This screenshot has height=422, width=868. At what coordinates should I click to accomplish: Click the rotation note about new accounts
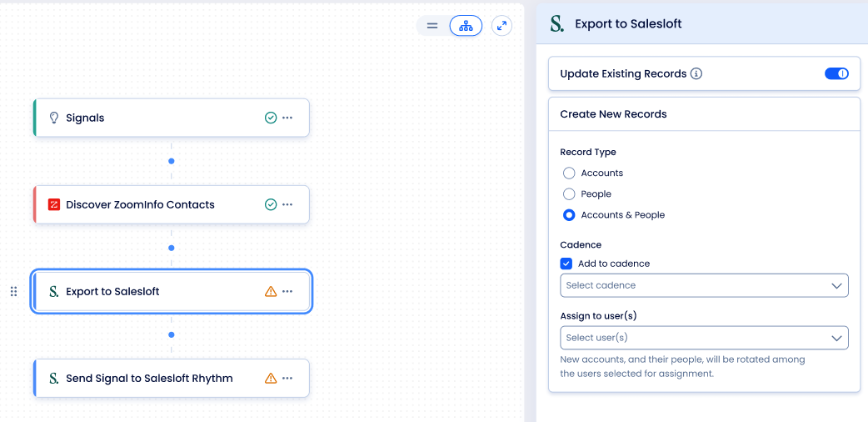682,367
